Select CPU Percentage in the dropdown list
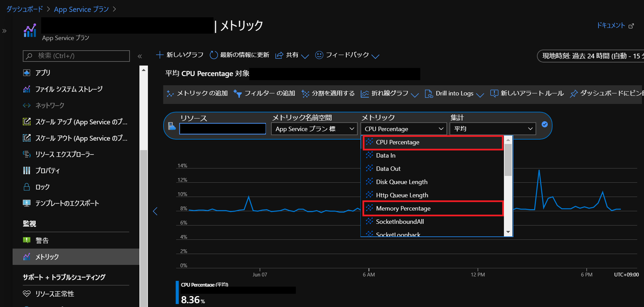Viewport: 644px width, 307px height. coord(433,142)
